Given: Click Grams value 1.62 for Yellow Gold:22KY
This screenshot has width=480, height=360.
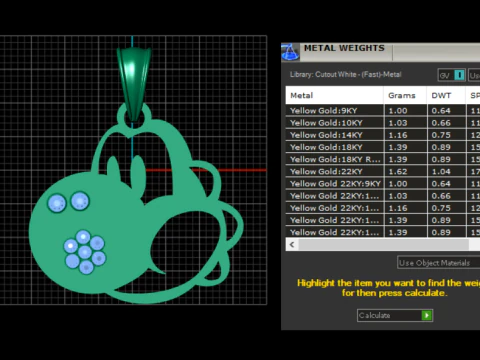Looking at the screenshot, I should pos(398,172).
